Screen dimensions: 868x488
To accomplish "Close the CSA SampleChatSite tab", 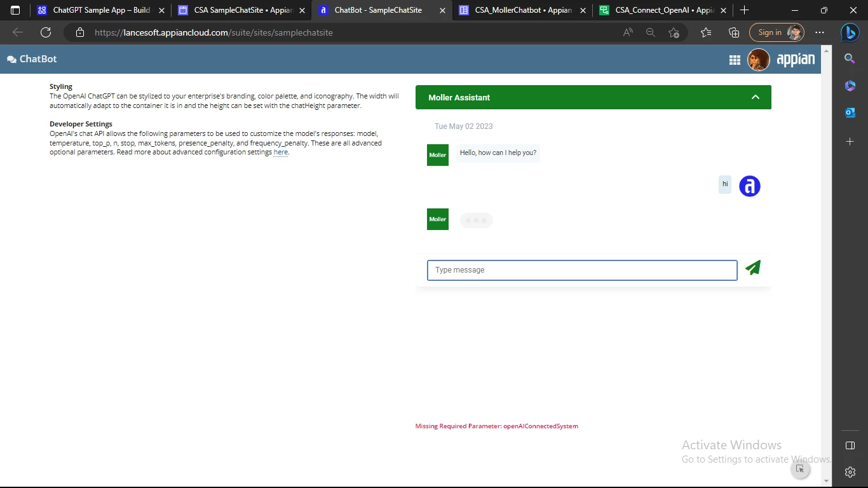I will pyautogui.click(x=302, y=10).
